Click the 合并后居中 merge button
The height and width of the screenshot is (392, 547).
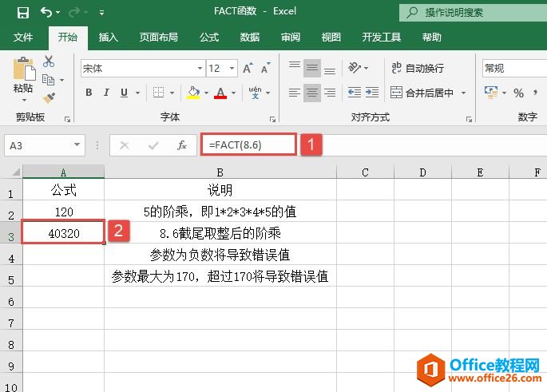422,93
